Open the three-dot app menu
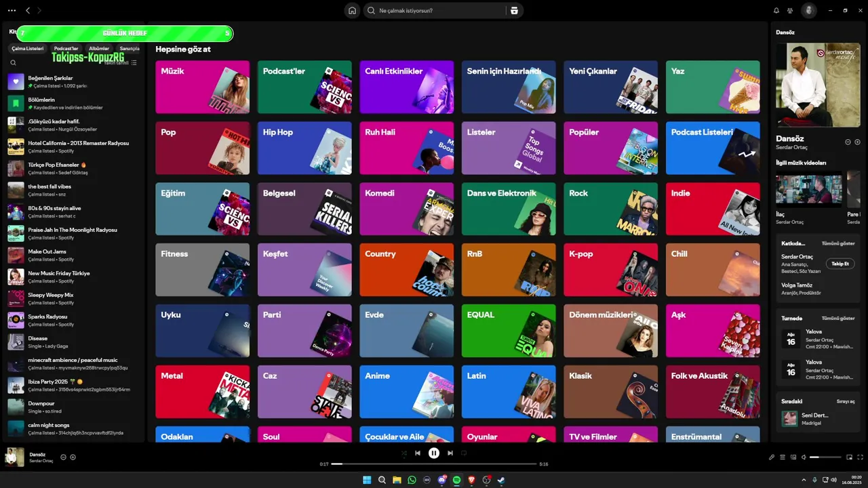 point(12,10)
